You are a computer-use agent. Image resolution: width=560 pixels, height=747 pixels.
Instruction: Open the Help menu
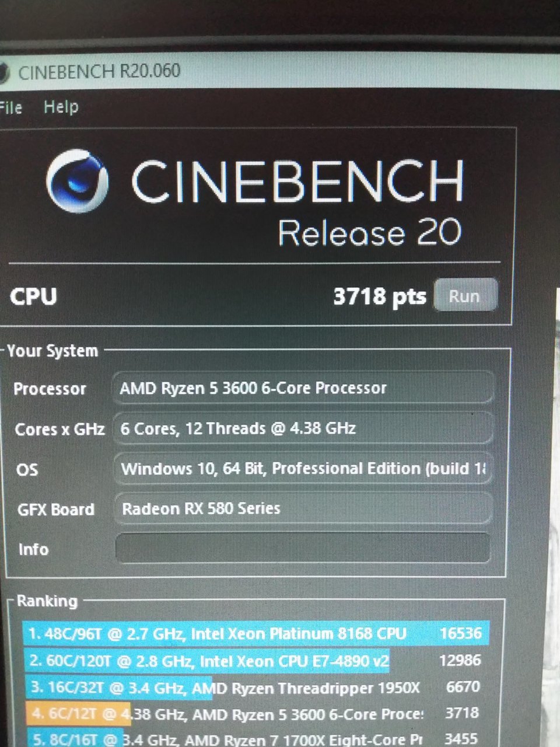pos(61,107)
